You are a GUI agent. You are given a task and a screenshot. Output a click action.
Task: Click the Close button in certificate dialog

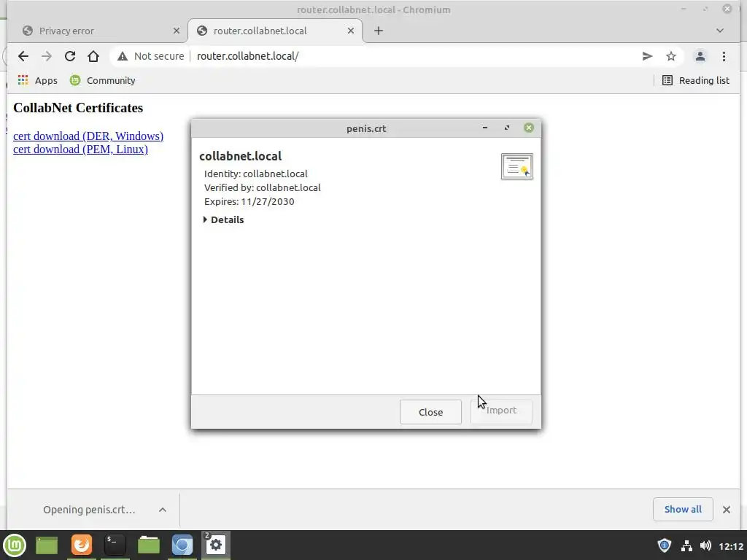430,412
